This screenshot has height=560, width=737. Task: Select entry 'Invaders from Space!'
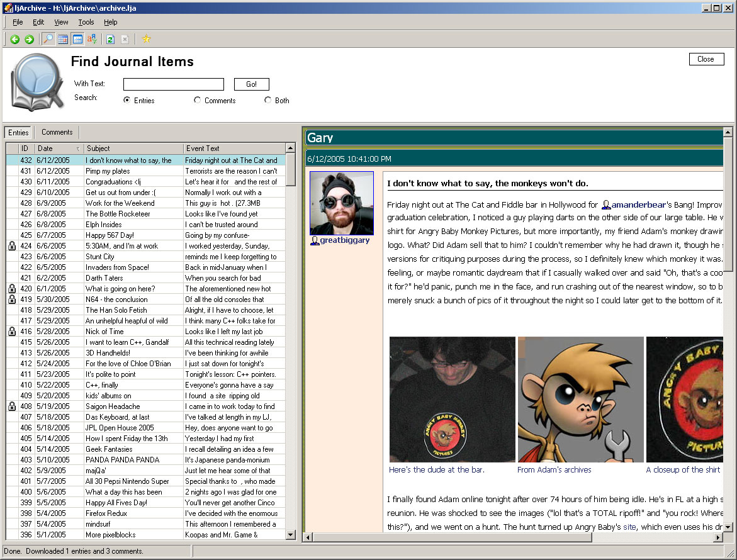tap(146, 267)
